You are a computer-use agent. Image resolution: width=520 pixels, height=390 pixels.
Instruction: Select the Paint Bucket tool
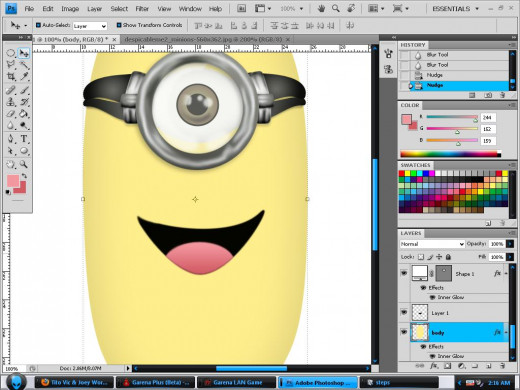[24, 114]
